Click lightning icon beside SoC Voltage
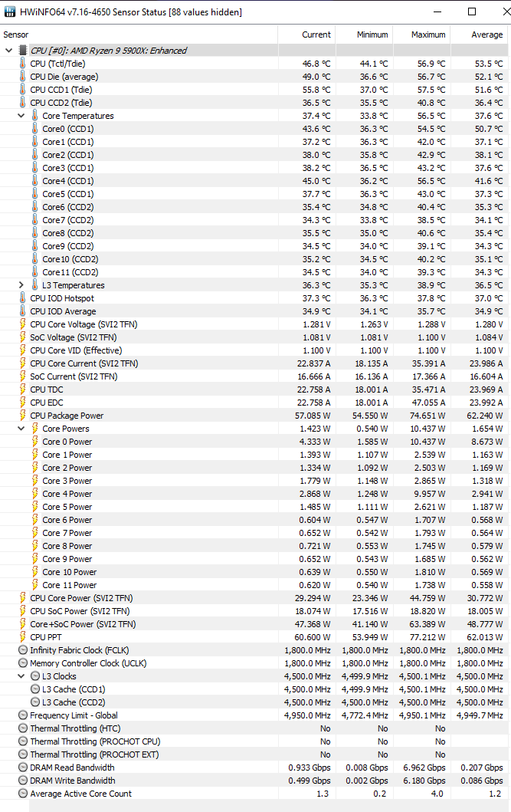This screenshot has height=812, width=511. (22, 337)
